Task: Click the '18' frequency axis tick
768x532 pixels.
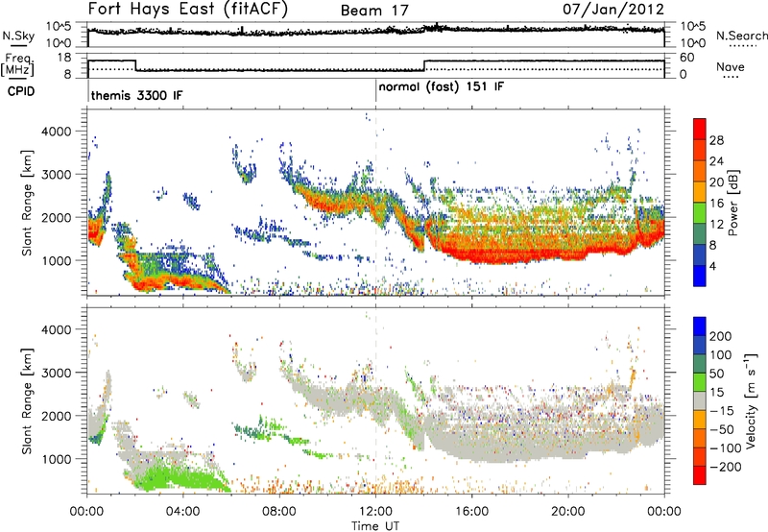Action: 64,58
